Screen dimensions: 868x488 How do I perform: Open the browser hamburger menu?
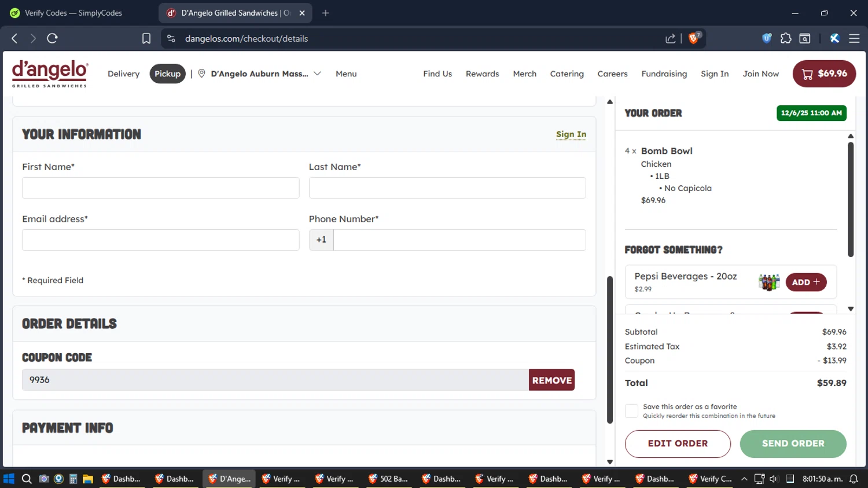(x=854, y=38)
